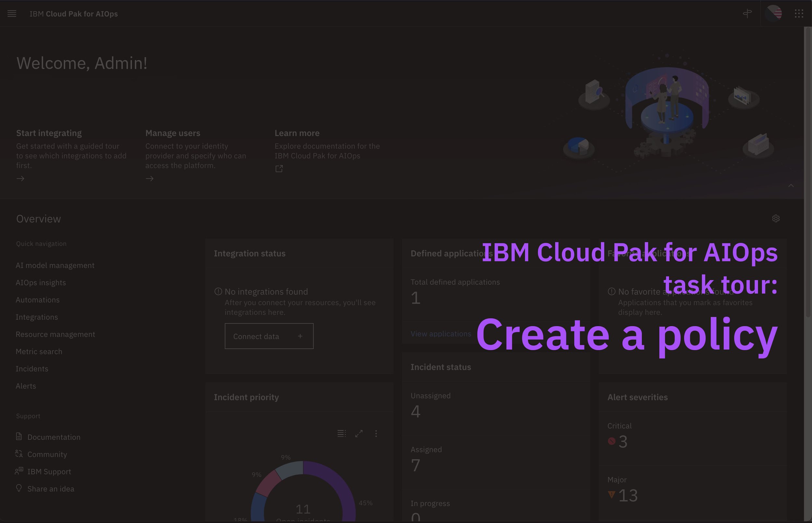Expand Incident priority chart to fullscreen
The height and width of the screenshot is (523, 812).
pyautogui.click(x=359, y=433)
